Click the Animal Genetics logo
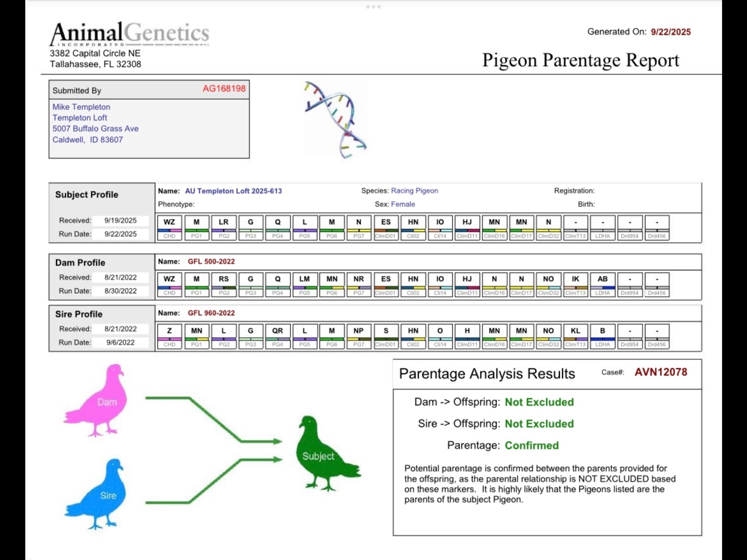 click(130, 33)
